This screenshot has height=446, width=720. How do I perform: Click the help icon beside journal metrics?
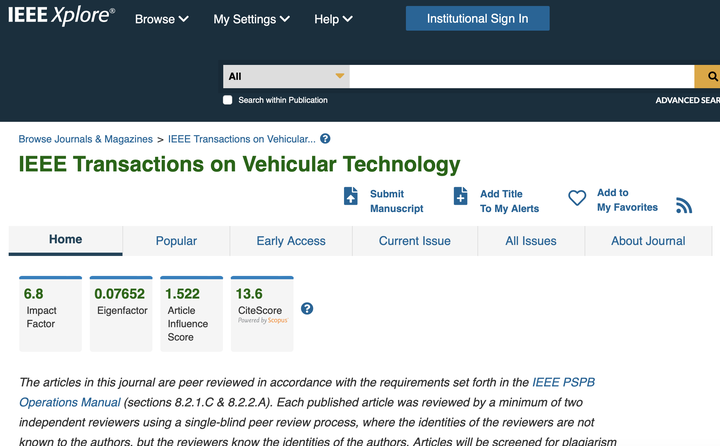[307, 308]
